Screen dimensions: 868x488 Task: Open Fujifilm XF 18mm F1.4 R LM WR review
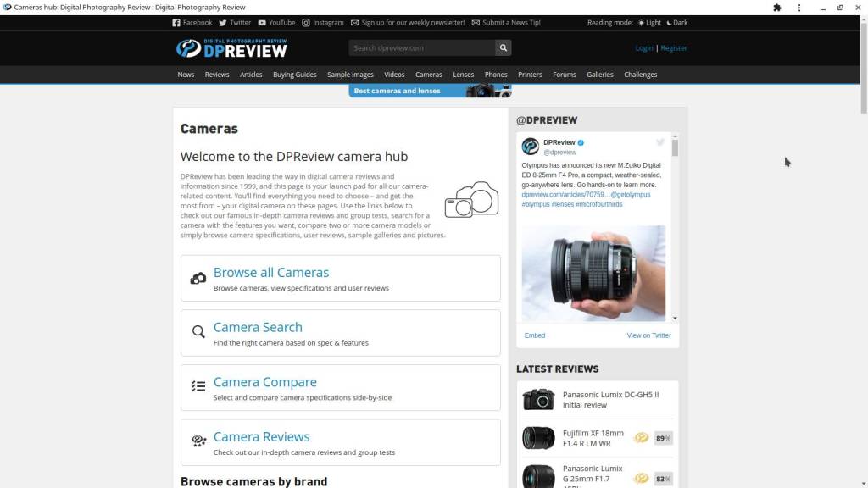[593, 438]
